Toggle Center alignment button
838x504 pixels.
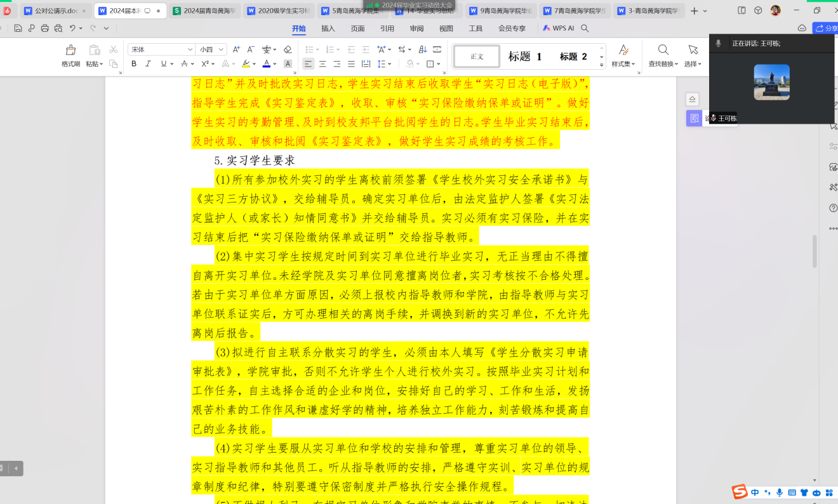323,63
